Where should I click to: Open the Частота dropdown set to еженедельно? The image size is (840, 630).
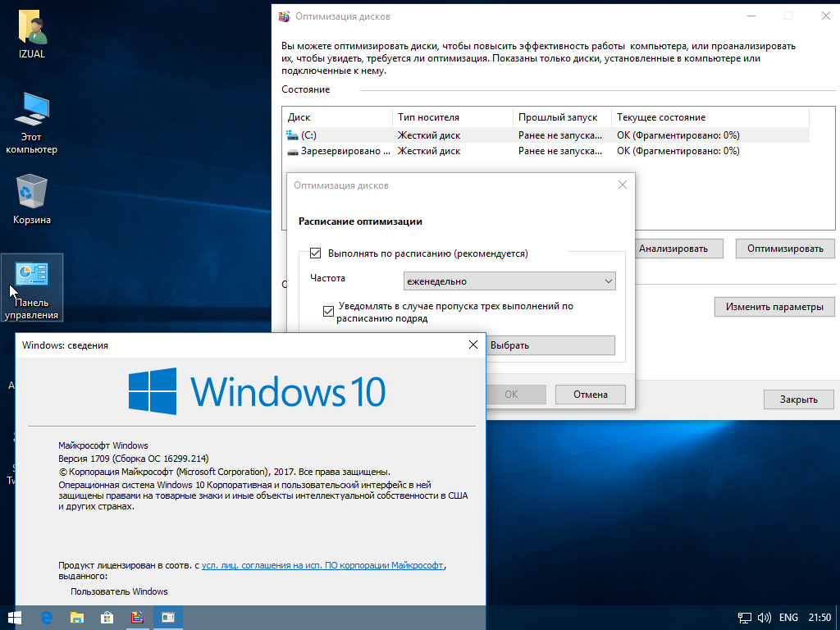pos(509,281)
